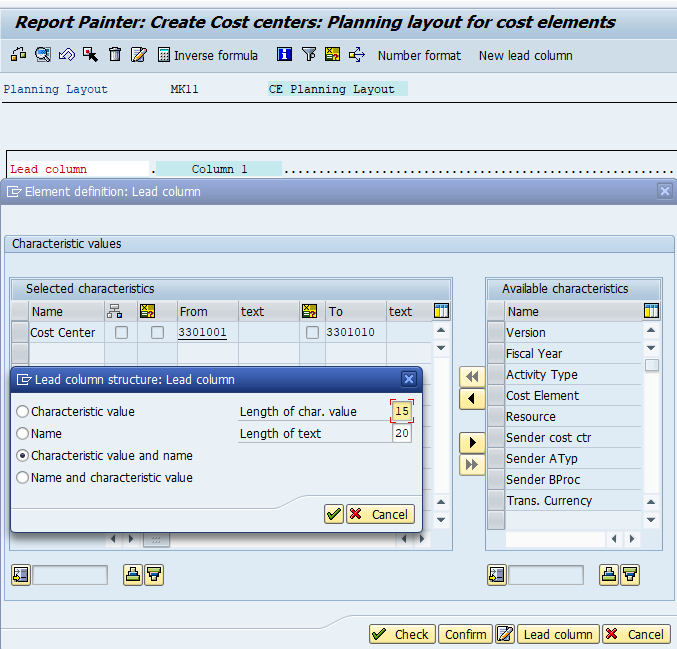Image resolution: width=677 pixels, height=649 pixels.
Task: Open column configuration icon in Available characteristics
Action: (652, 311)
